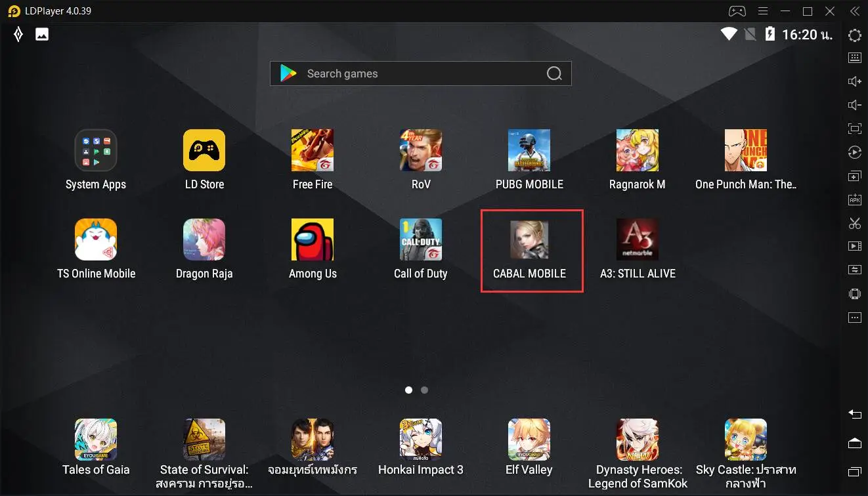Shake device using sidebar icon
This screenshot has height=496, width=868.
(x=855, y=294)
